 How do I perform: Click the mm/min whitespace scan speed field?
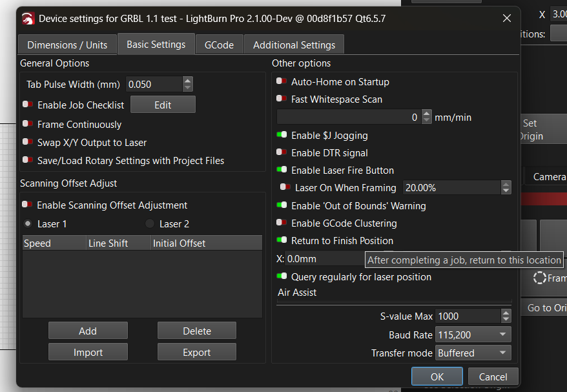pyautogui.click(x=349, y=117)
